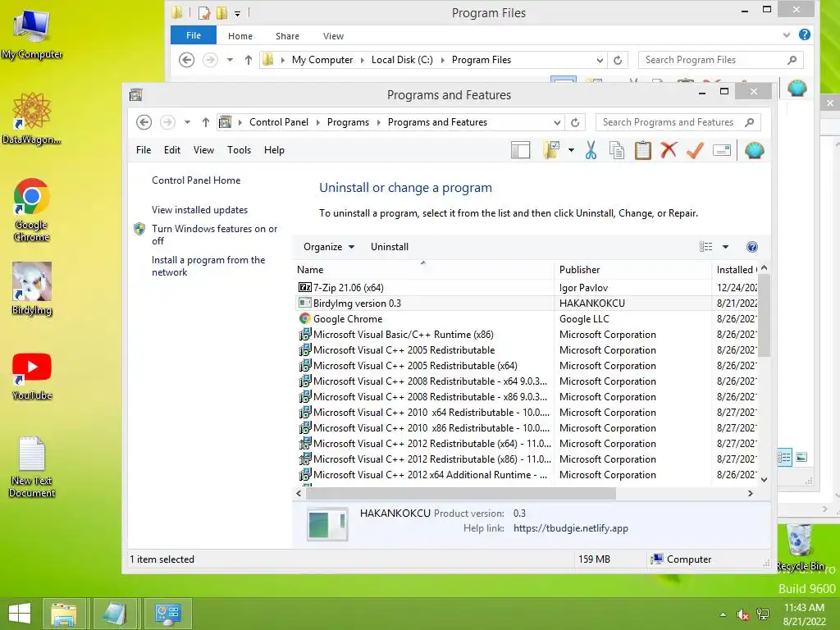Click the folder options toolbar icon
The height and width of the screenshot is (630, 840).
(551, 151)
